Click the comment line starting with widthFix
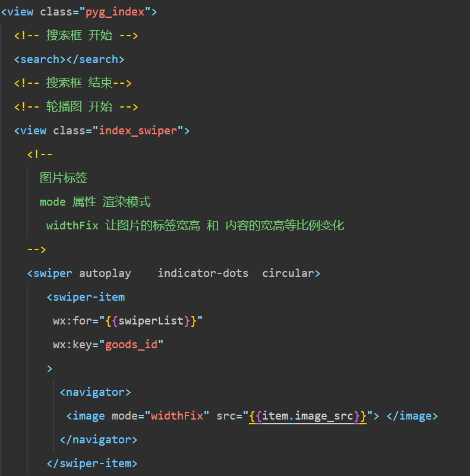This screenshot has height=476, width=470. point(195,226)
